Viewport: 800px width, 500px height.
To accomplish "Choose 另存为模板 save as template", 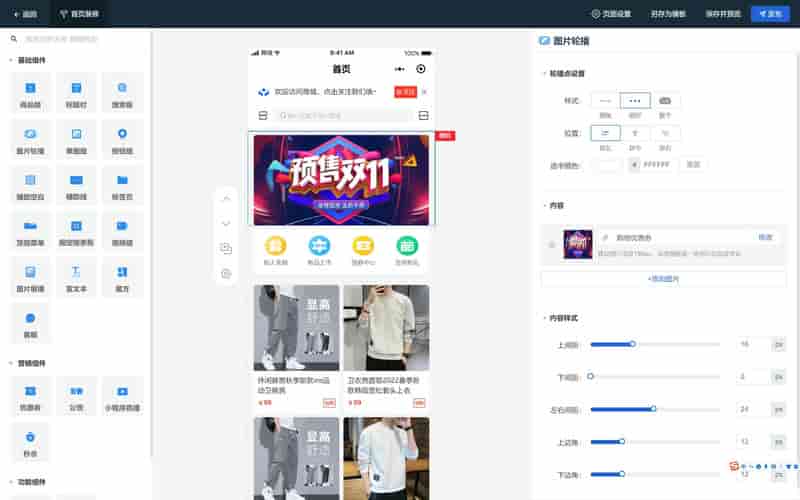I will coord(668,14).
